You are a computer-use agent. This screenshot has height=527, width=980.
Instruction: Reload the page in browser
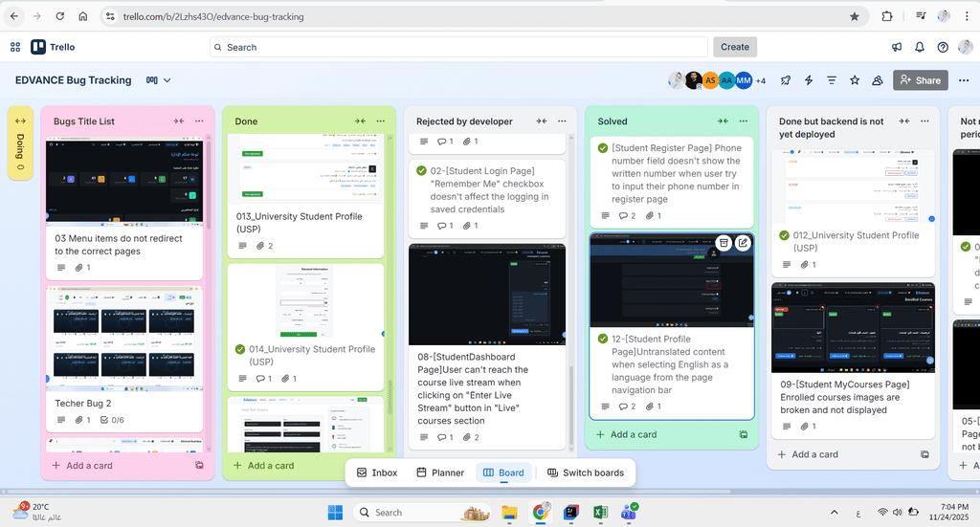(x=60, y=16)
